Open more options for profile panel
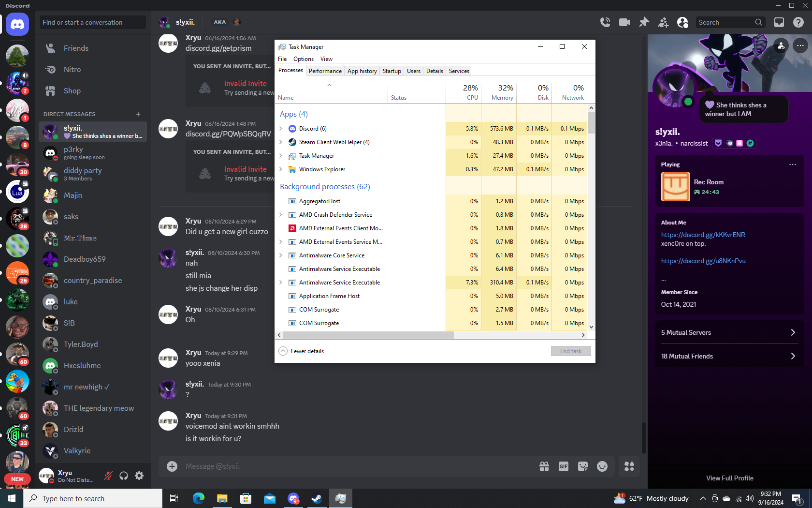The height and width of the screenshot is (508, 812). [x=800, y=45]
